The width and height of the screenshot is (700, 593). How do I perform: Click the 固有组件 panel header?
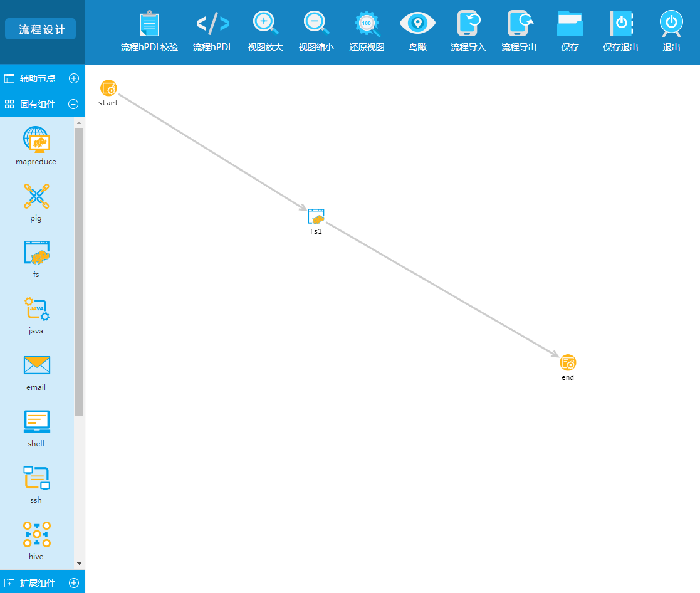click(43, 104)
